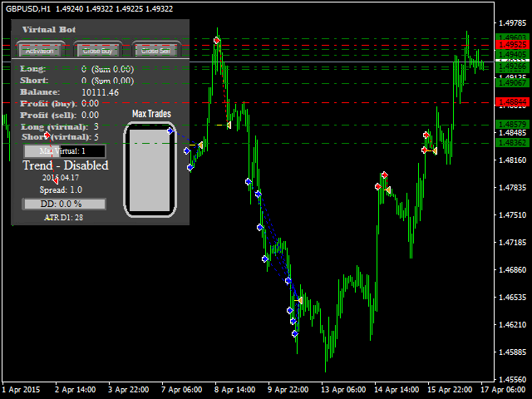Click the 1.47185 price scale value
The width and height of the screenshot is (532, 399).
point(512,243)
